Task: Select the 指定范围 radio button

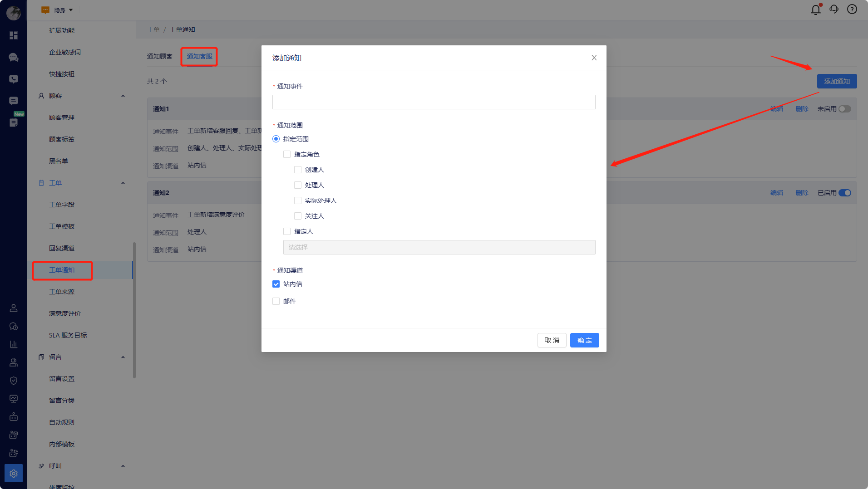Action: click(276, 139)
